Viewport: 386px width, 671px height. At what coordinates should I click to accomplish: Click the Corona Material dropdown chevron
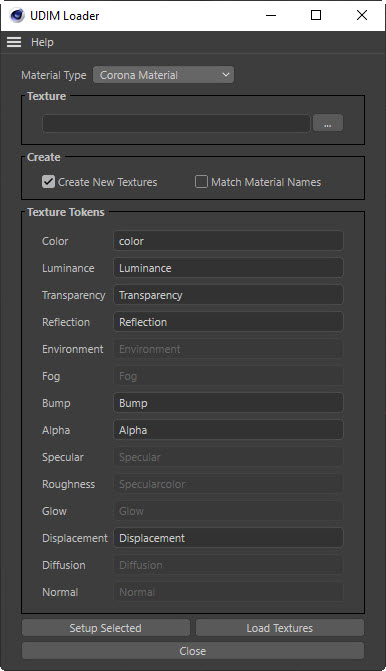tap(226, 75)
